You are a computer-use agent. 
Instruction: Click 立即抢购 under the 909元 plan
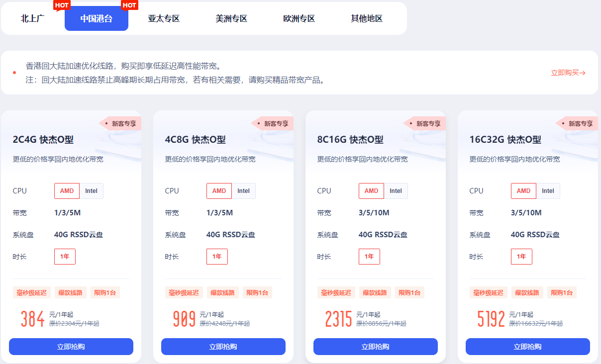pos(223,347)
